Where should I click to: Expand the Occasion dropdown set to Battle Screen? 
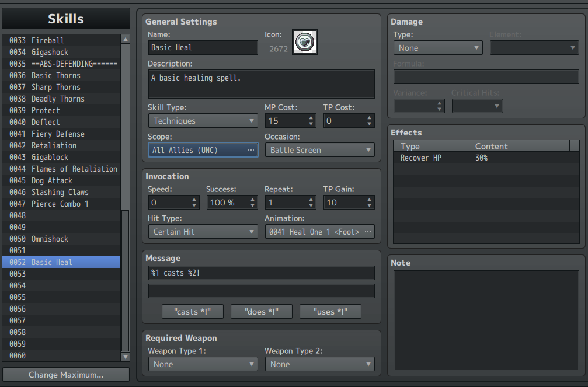point(319,150)
